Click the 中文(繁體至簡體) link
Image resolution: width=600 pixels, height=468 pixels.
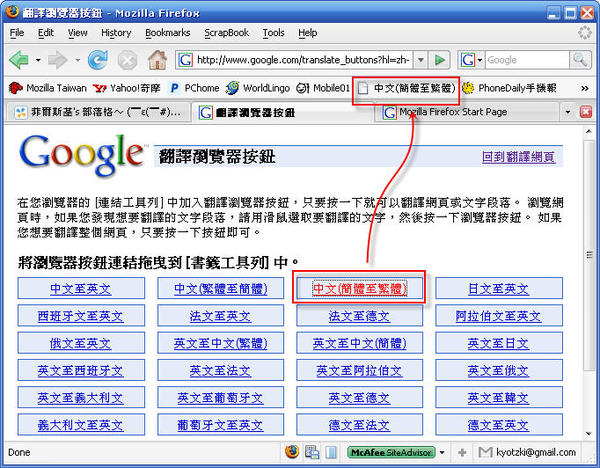(x=220, y=289)
